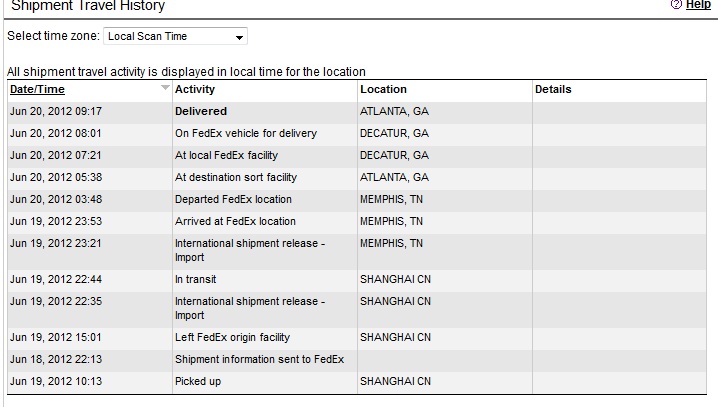The image size is (718, 407).
Task: Click the Help question mark icon
Action: pos(676,5)
